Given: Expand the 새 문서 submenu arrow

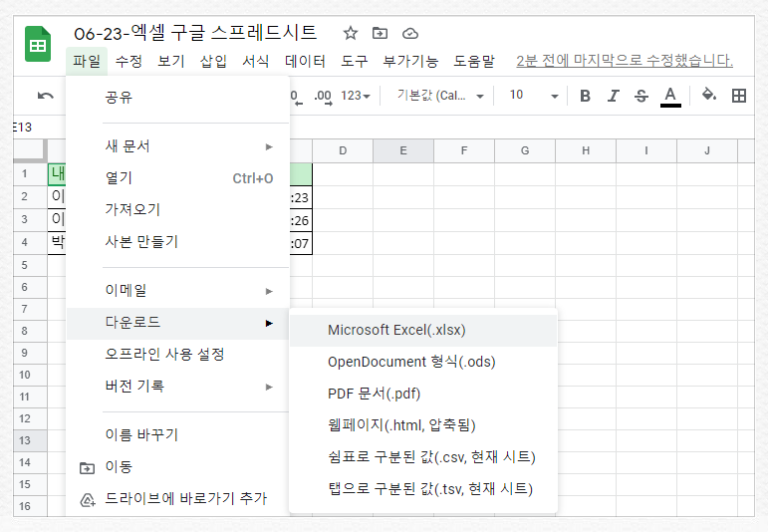Looking at the screenshot, I should click(269, 147).
